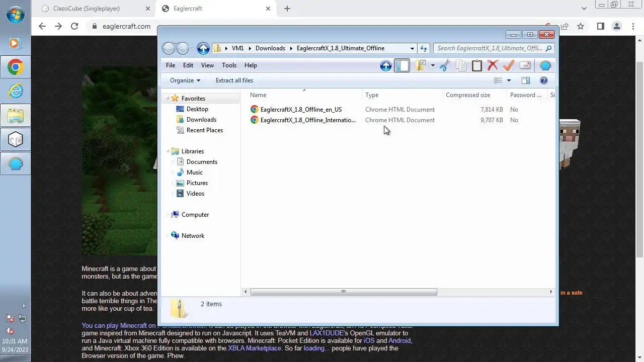Select Music library
The image size is (644, 362).
(x=195, y=172)
